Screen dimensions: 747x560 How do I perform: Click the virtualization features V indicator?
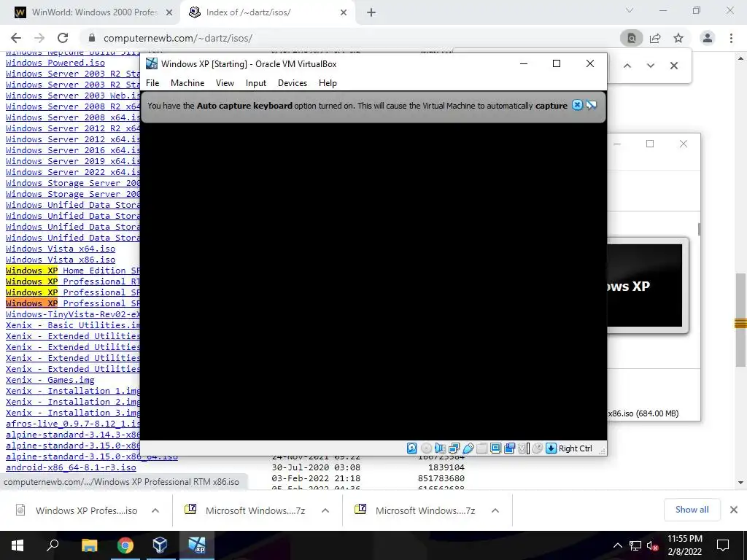523,448
